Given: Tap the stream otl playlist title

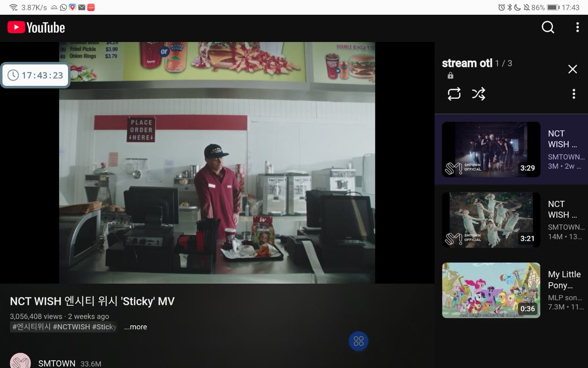Looking at the screenshot, I should [x=466, y=63].
